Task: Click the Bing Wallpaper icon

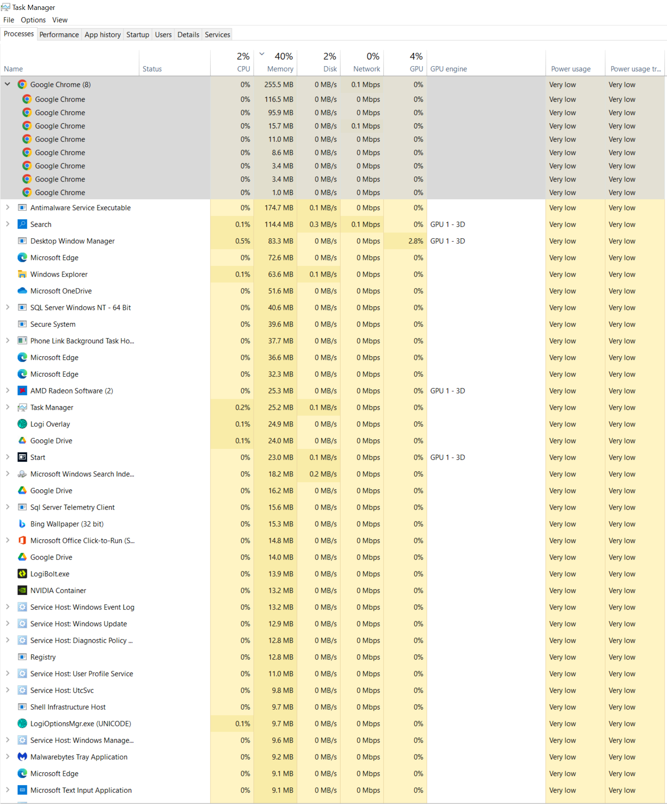Action: 22,524
